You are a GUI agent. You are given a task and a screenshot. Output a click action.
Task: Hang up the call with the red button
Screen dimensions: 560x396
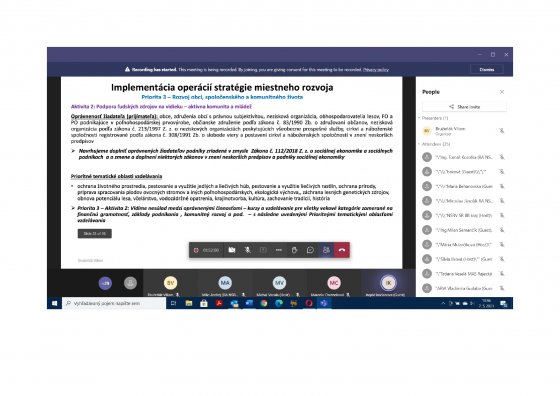pos(342,250)
